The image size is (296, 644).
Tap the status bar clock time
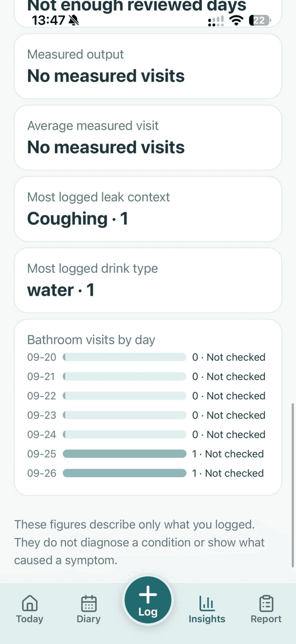tap(48, 20)
